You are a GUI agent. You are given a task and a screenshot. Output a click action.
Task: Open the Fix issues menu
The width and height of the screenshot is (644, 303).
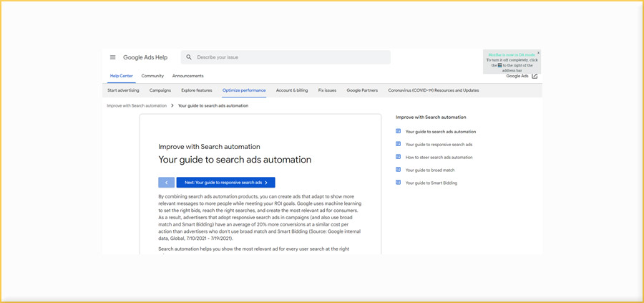[x=327, y=90]
